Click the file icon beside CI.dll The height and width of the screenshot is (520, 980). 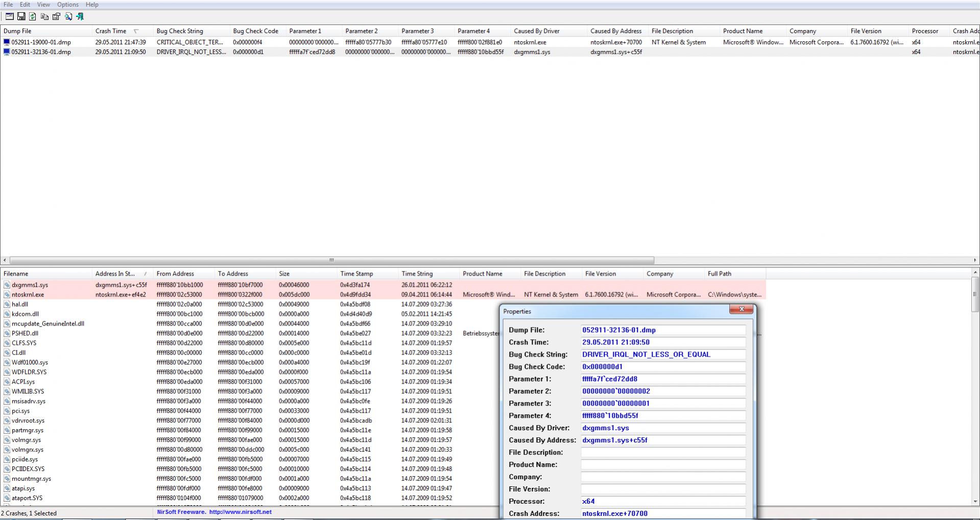[x=7, y=353]
